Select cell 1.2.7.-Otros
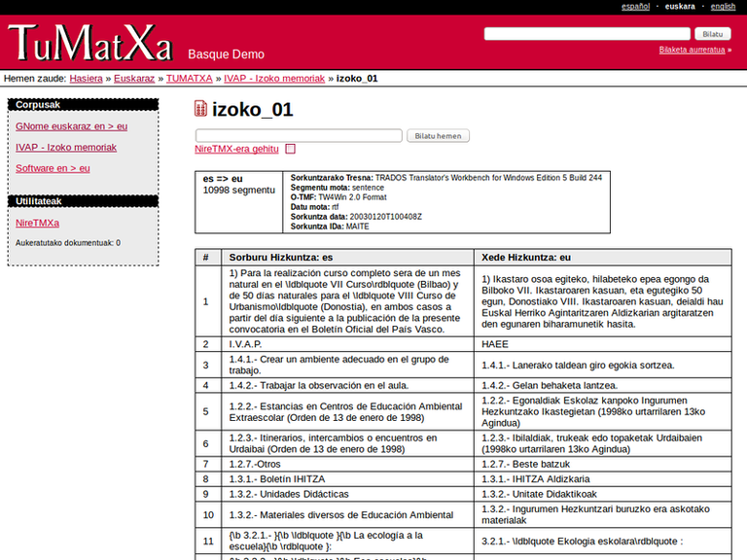 (348, 464)
